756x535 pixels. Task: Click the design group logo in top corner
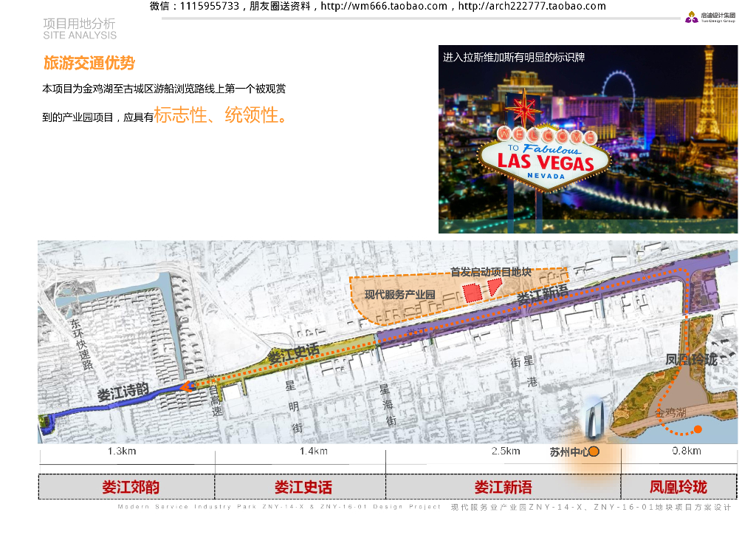[x=710, y=18]
